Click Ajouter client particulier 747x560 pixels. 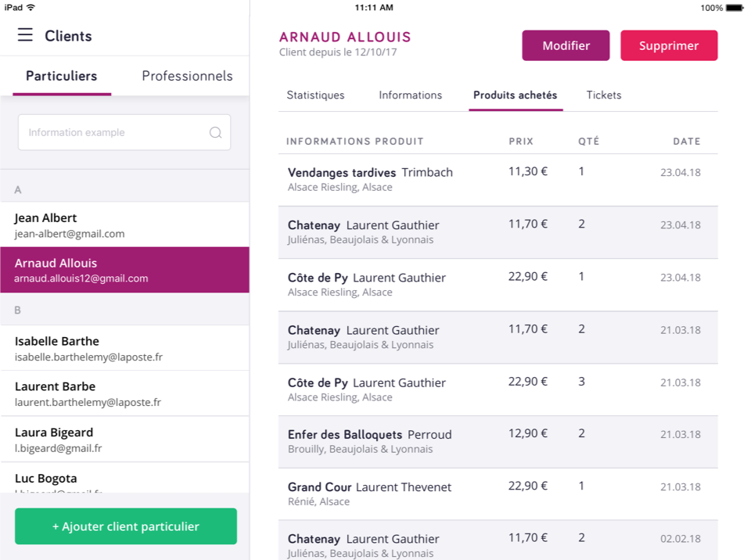coord(125,526)
